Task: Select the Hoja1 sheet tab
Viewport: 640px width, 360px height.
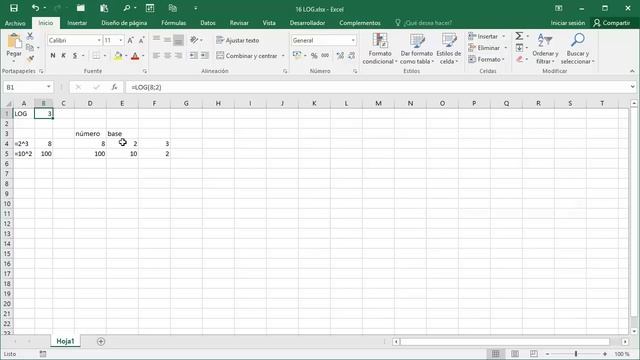Action: click(x=65, y=341)
